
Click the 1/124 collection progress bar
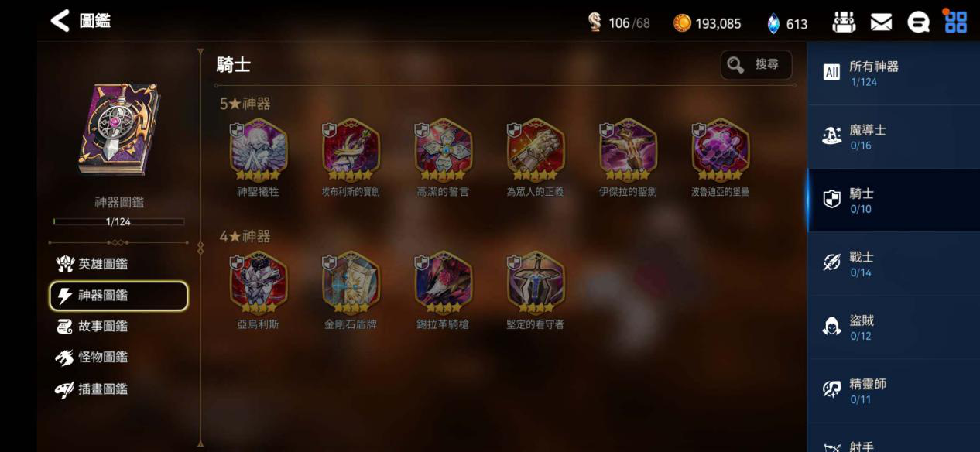click(118, 221)
